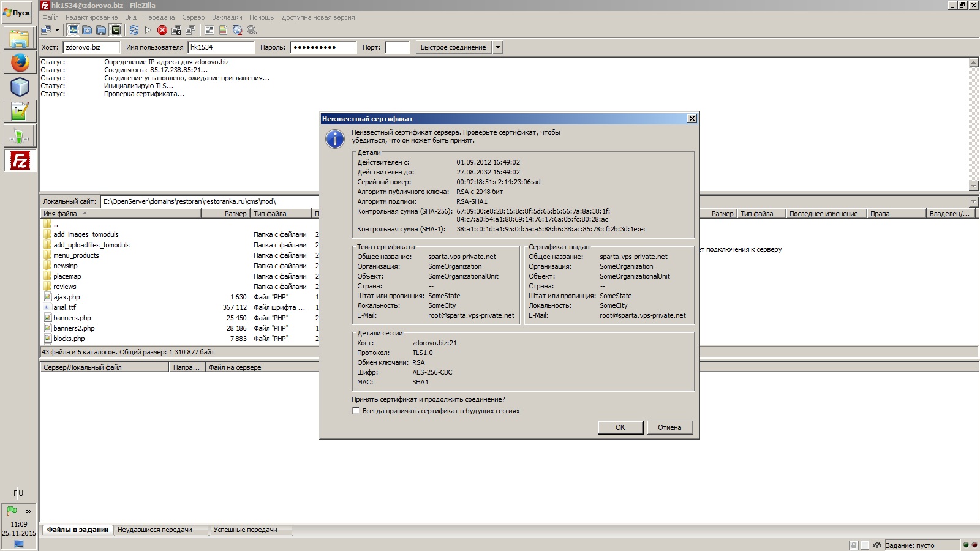Open the Передача menu
Image resolution: width=980 pixels, height=551 pixels.
159,17
